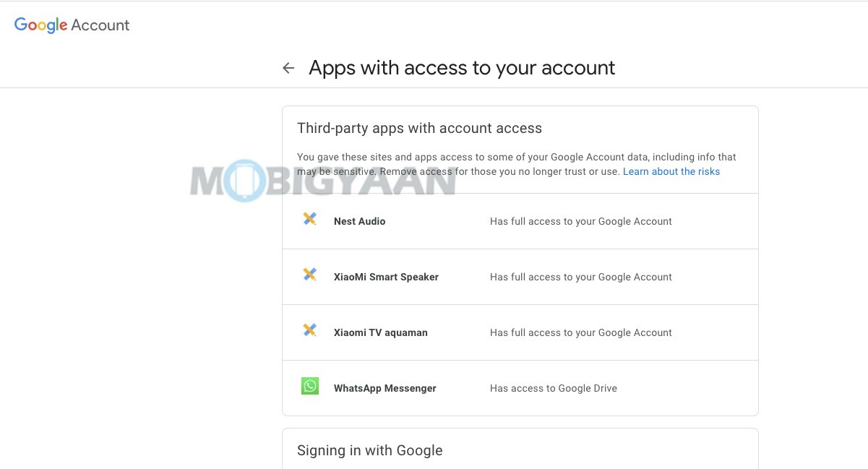This screenshot has width=868, height=469.
Task: Click Has access to Google Drive text
Action: tap(553, 388)
